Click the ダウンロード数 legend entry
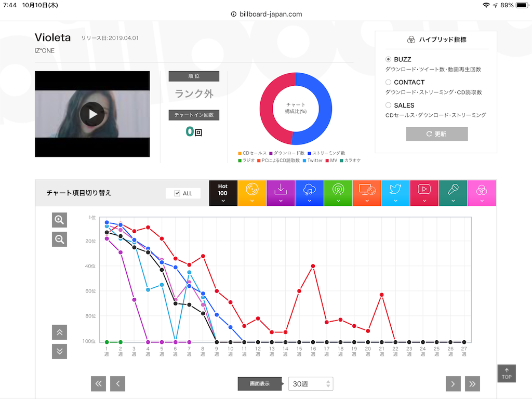Screen dimensions: 532x399 pos(287,153)
